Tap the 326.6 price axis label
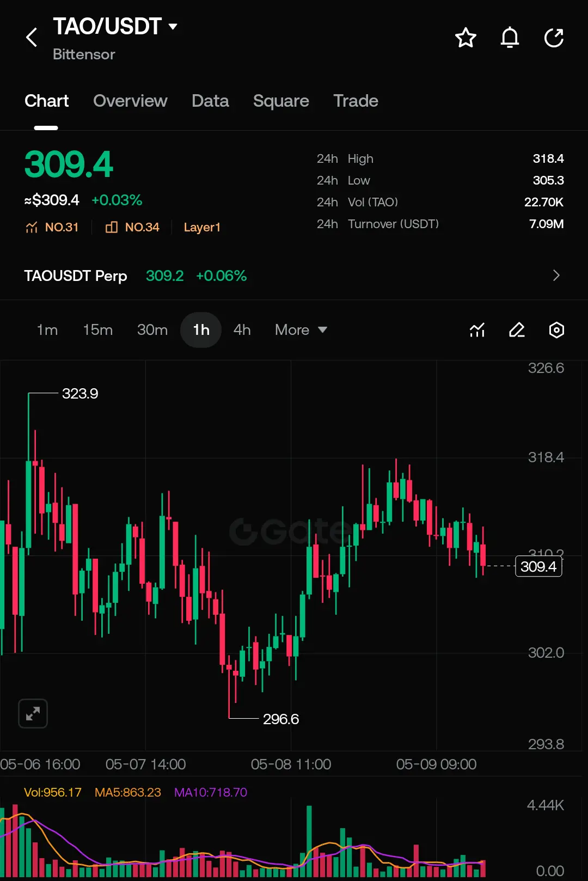588x881 pixels. pyautogui.click(x=546, y=368)
